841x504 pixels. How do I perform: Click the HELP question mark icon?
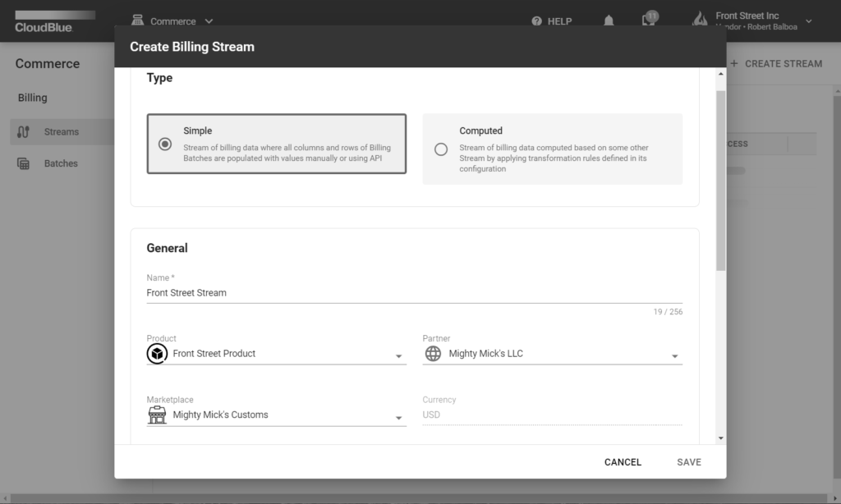pos(536,21)
